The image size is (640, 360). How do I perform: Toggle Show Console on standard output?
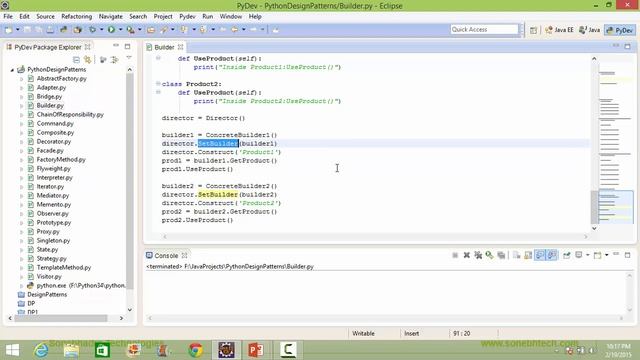tap(540, 255)
